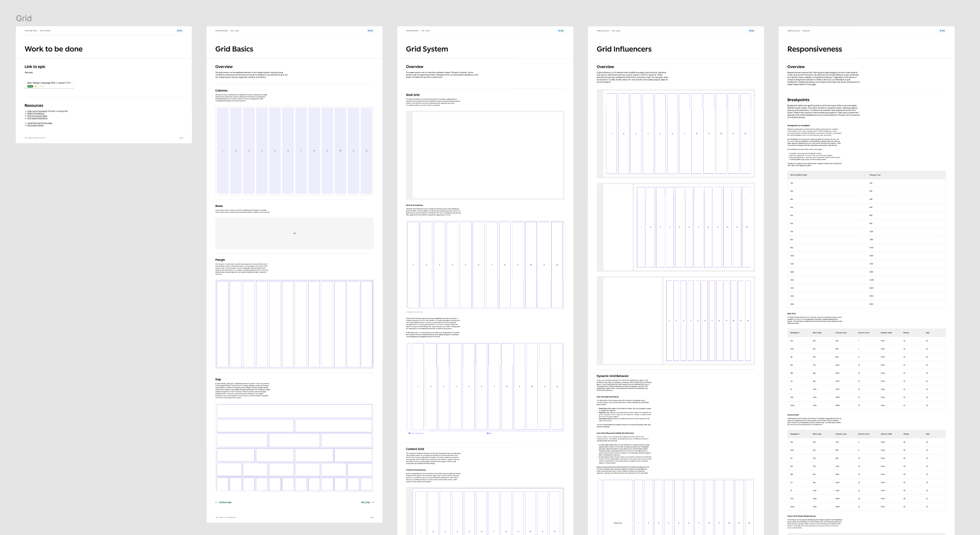Select the Content Grid Anatomy subheading
This screenshot has width=980, height=535.
(x=416, y=470)
